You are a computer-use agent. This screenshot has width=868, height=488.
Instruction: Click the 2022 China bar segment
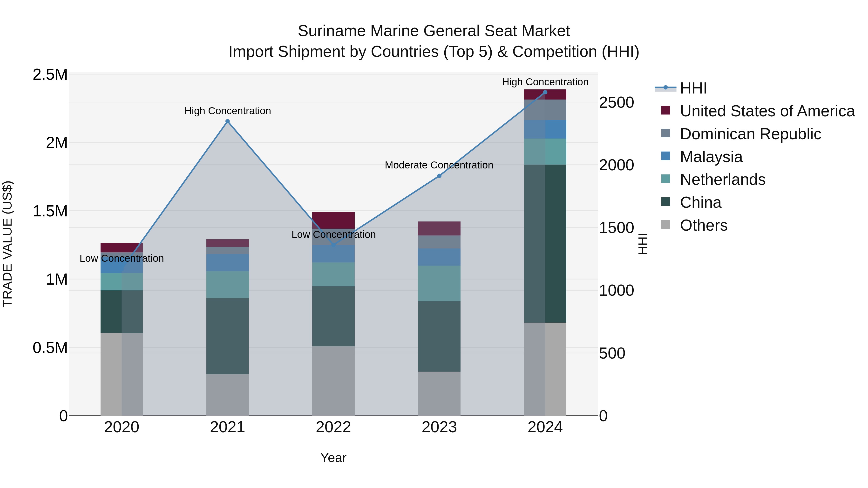coord(333,316)
